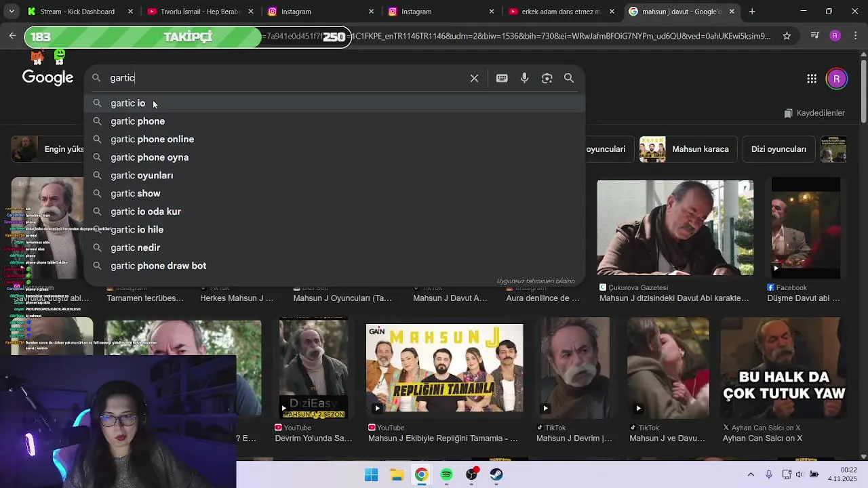Open the Google account avatar menu
This screenshot has width=868, height=488.
(836, 79)
